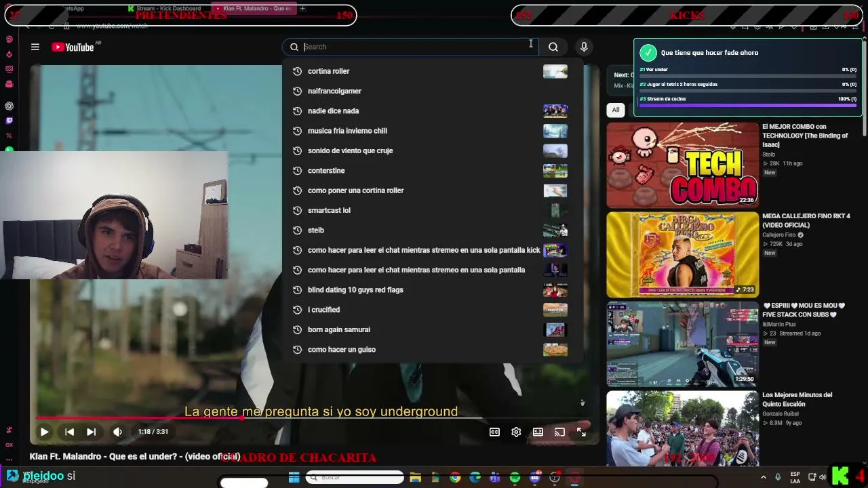
Task: Open the "FIVE STACK CON SUBS" stream thumbnail
Action: (682, 344)
